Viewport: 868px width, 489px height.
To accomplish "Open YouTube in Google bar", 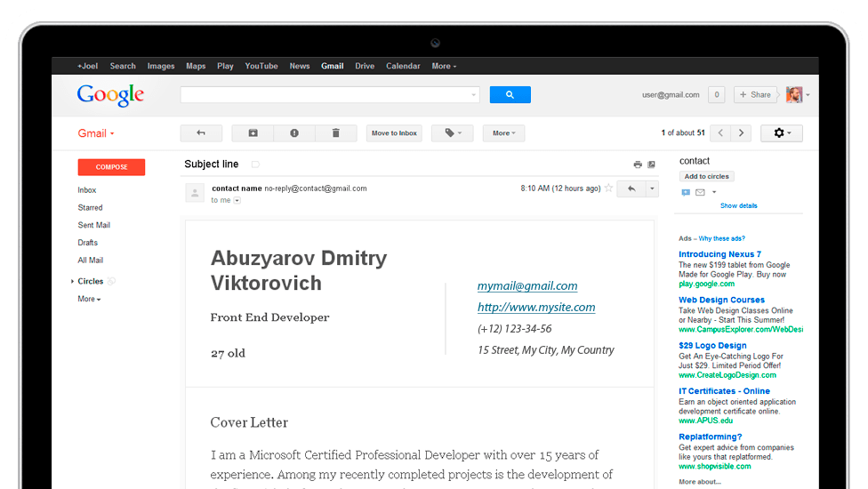I will coord(261,66).
